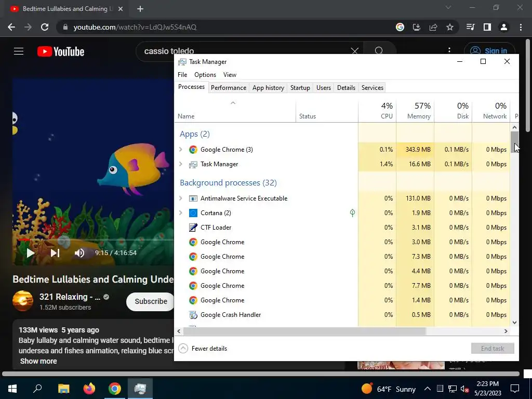
Task: Sort processes by Memory column header
Action: tap(415, 111)
